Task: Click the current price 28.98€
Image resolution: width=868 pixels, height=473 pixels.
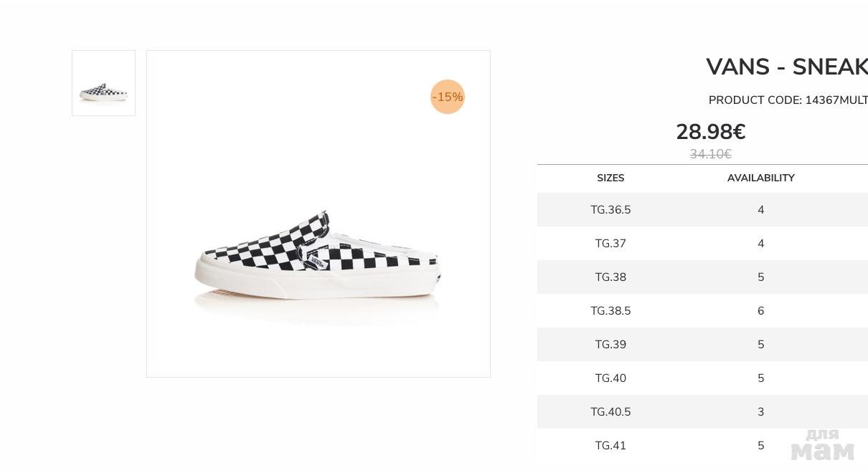Action: click(710, 132)
